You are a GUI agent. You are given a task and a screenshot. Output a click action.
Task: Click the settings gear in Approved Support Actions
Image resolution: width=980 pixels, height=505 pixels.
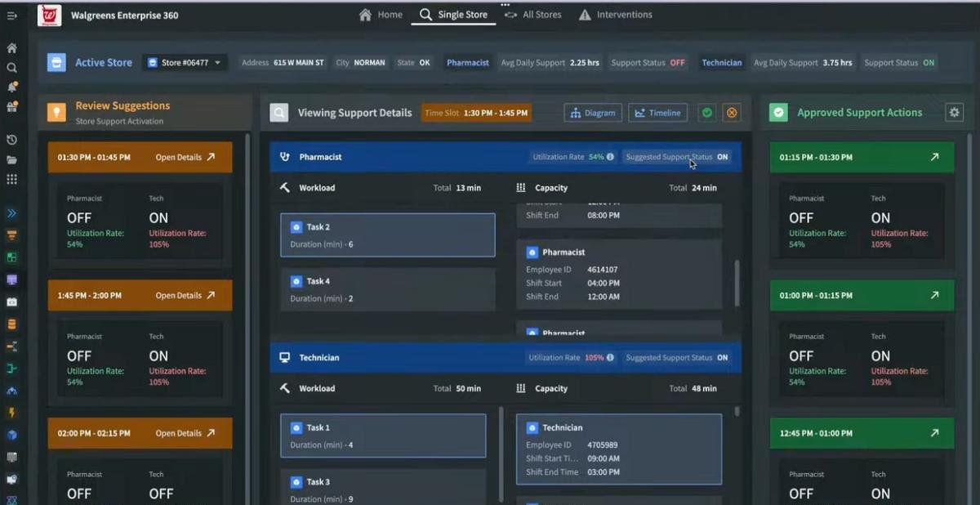click(x=954, y=113)
